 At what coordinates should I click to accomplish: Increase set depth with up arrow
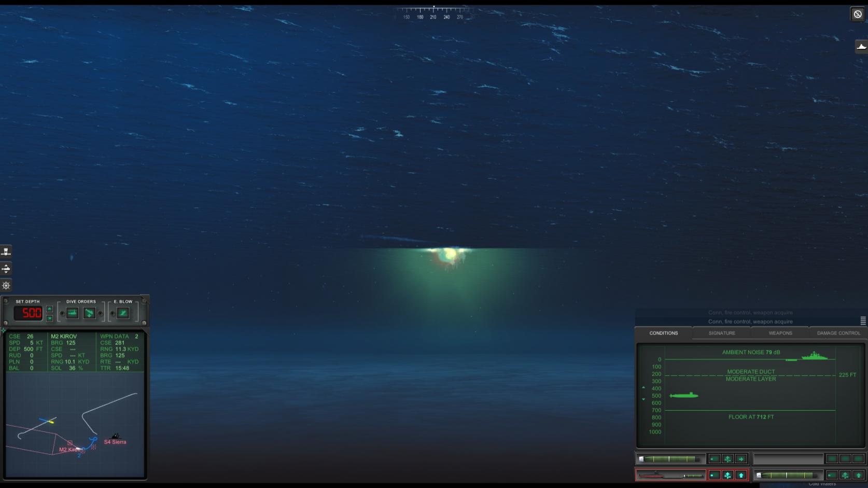coord(50,309)
